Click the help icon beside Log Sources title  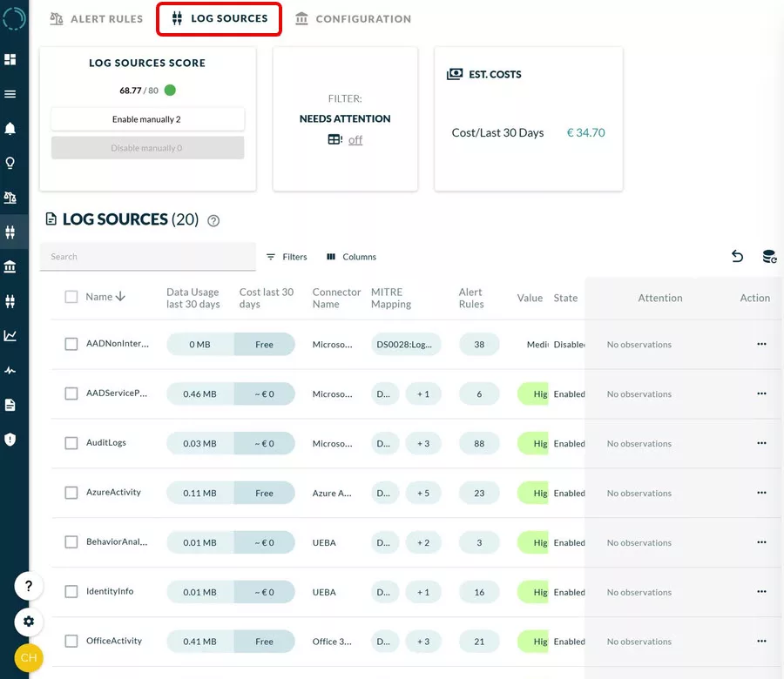pyautogui.click(x=213, y=221)
